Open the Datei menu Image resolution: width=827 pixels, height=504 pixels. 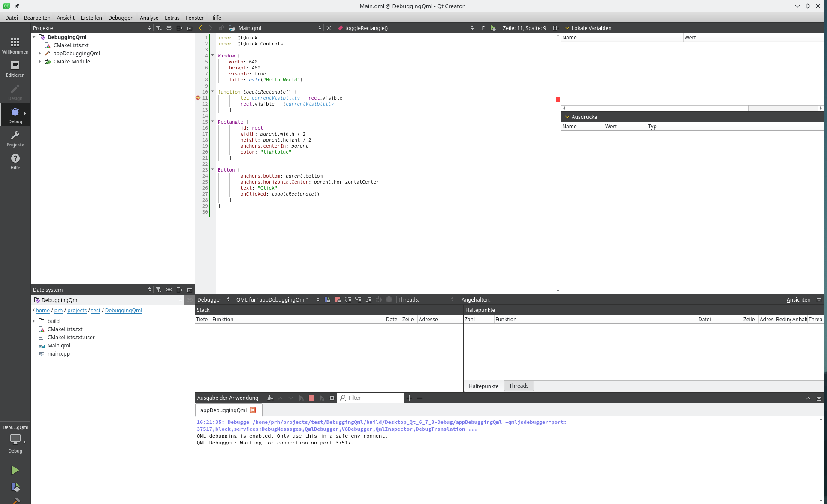pyautogui.click(x=12, y=18)
